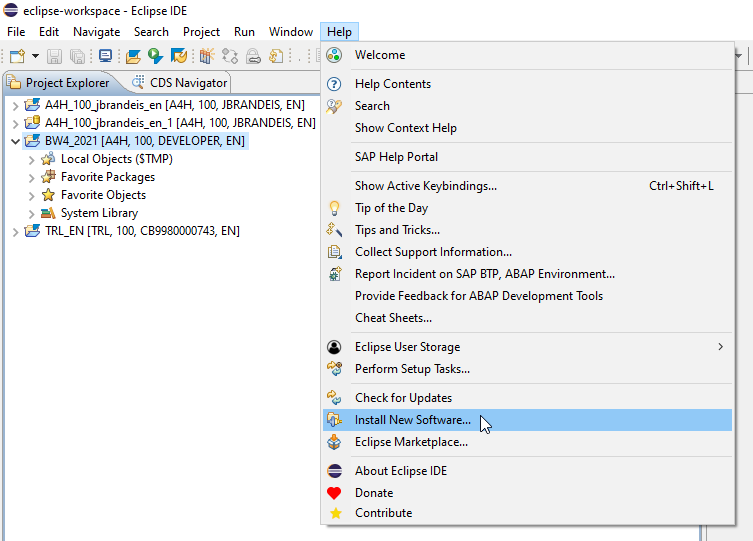Select the BW4_2021 project folder icon
The width and height of the screenshot is (753, 541).
(32, 141)
